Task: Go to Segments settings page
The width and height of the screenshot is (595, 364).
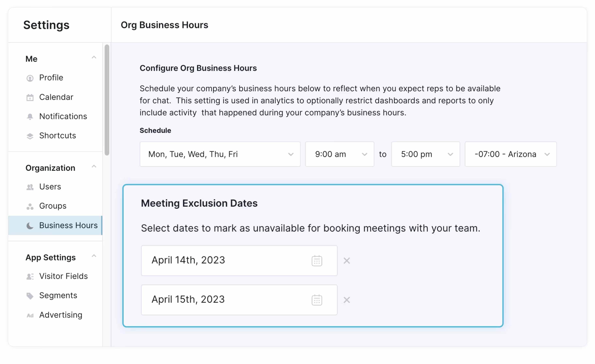Action: [x=58, y=296]
